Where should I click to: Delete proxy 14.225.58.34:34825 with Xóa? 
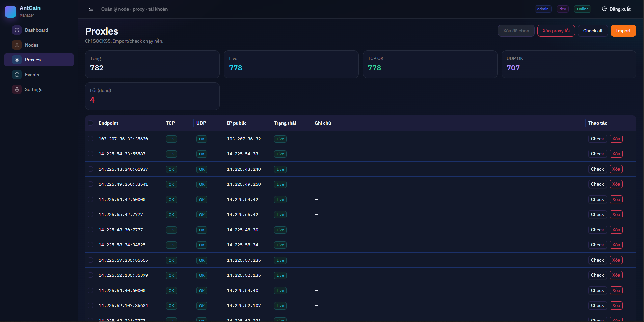(x=616, y=245)
